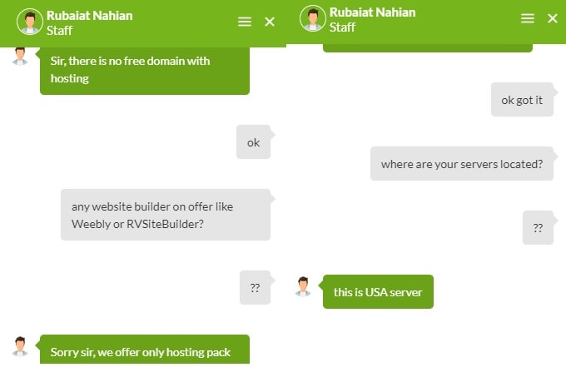Click the 'ok' reply bubble in left chat
The width and height of the screenshot is (566, 392).
pyautogui.click(x=253, y=141)
